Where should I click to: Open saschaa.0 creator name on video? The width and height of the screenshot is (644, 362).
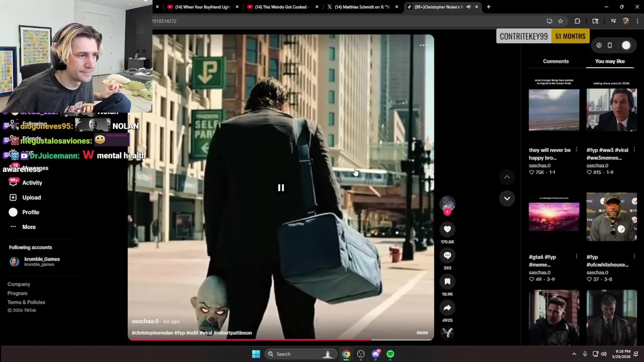tap(145, 321)
